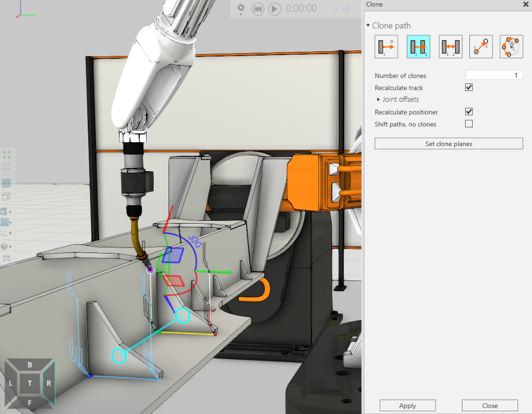This screenshot has height=414, width=532.
Task: Expand the Joint offsets section
Action: click(378, 99)
